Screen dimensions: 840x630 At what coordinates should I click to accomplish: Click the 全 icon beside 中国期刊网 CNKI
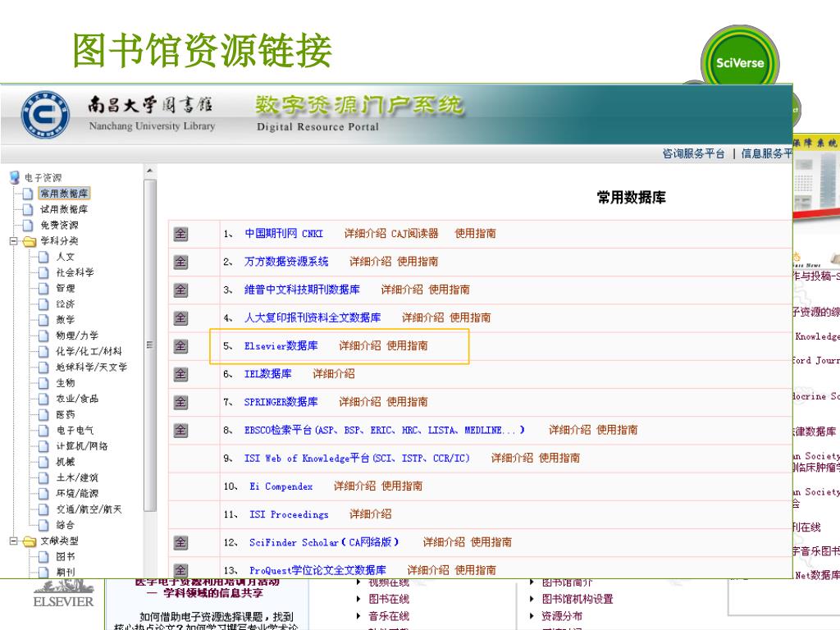(180, 234)
